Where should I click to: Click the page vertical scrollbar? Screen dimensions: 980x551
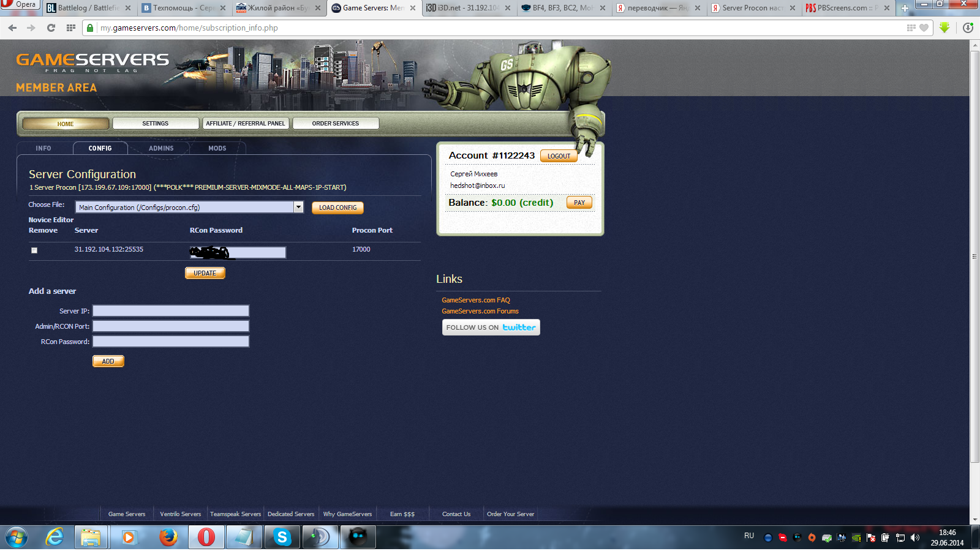click(974, 256)
